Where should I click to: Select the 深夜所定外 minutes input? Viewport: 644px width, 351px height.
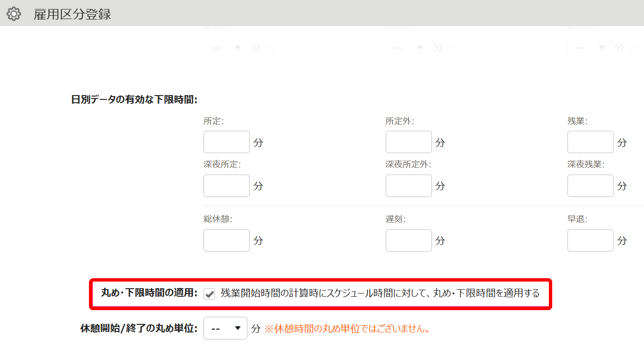(409, 186)
